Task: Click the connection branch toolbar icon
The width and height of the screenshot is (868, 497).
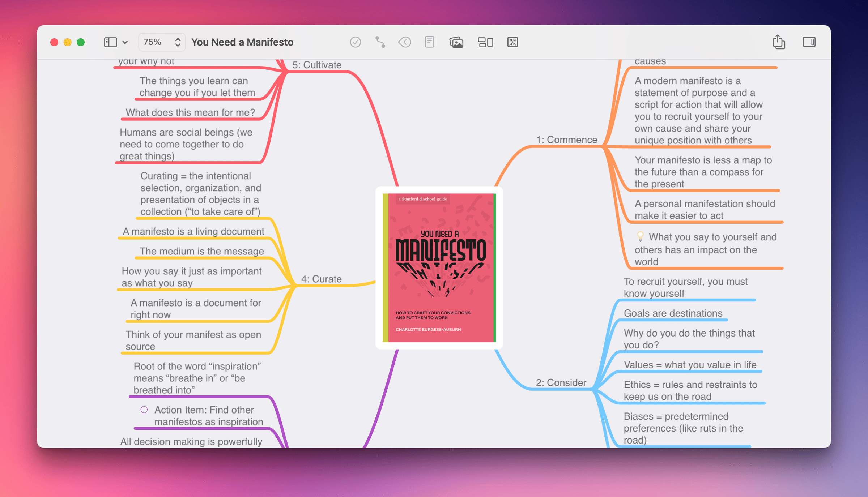Action: click(380, 42)
